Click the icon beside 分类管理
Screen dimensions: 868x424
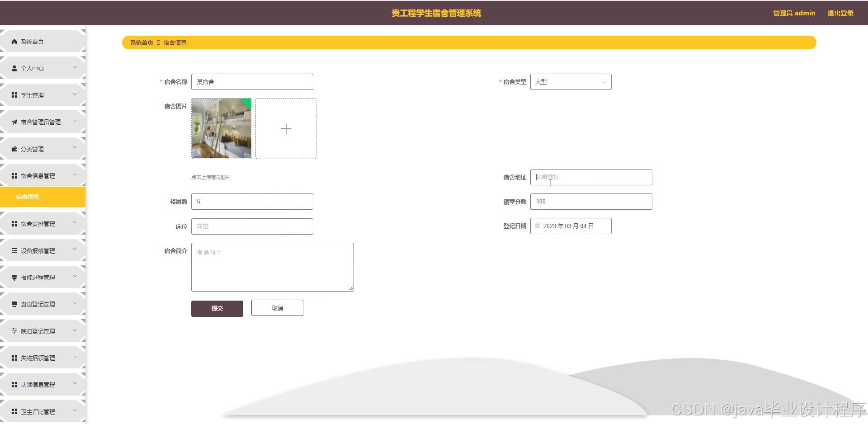(x=14, y=149)
